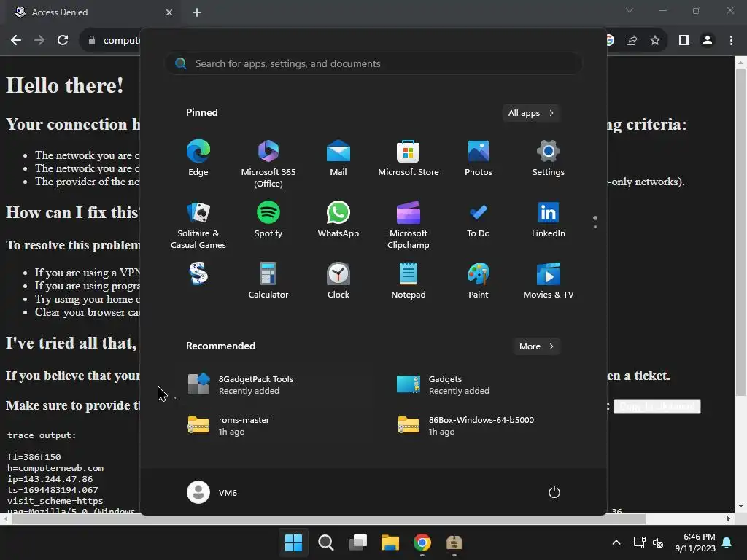Launch Paint
Viewport: 747px width, 560px height.
(479, 281)
